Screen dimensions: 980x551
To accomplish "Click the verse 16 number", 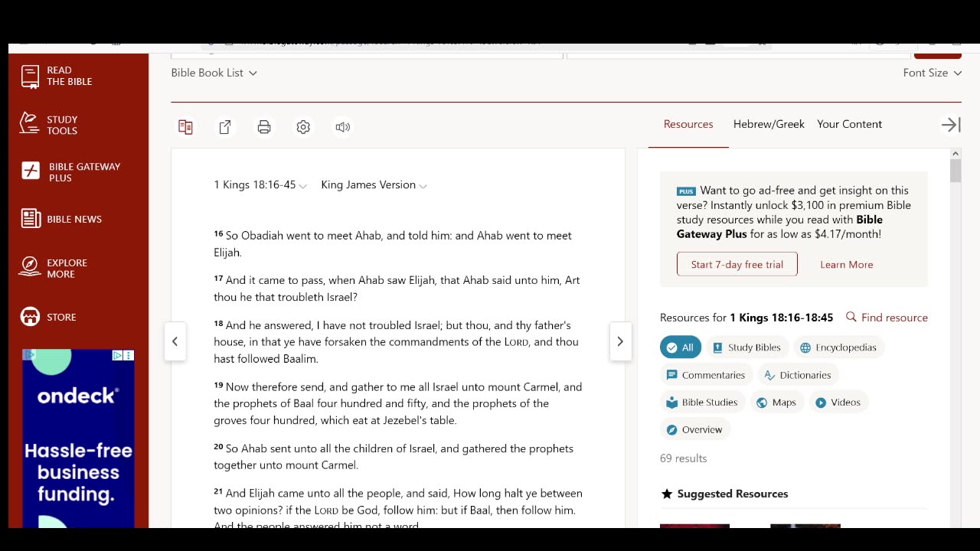I will (x=218, y=234).
